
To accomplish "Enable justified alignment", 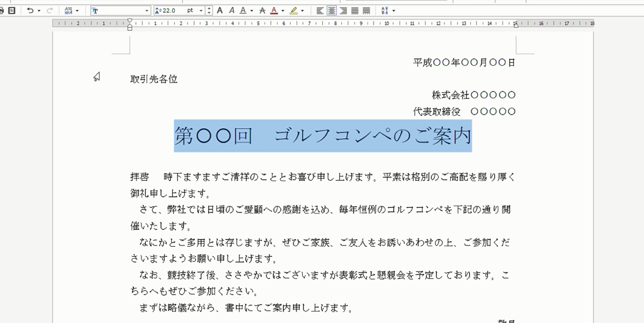I will click(355, 10).
